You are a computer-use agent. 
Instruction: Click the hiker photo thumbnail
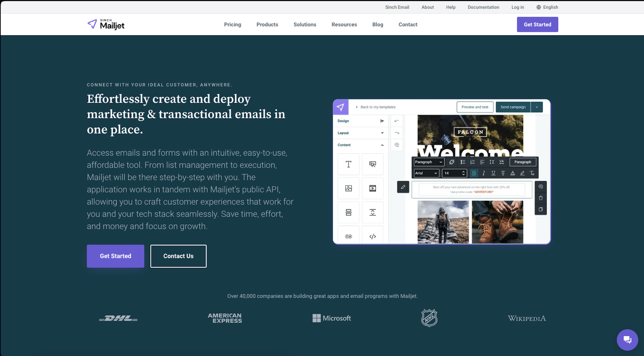pyautogui.click(x=443, y=222)
